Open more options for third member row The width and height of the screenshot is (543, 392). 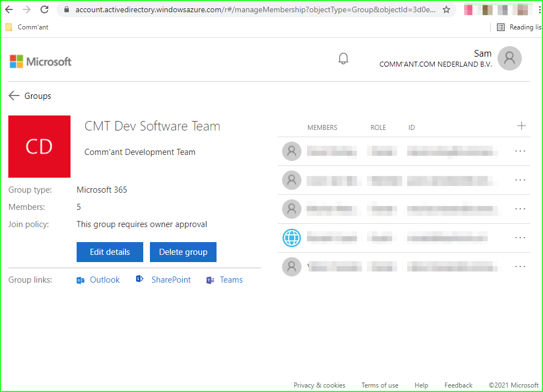[x=520, y=209]
